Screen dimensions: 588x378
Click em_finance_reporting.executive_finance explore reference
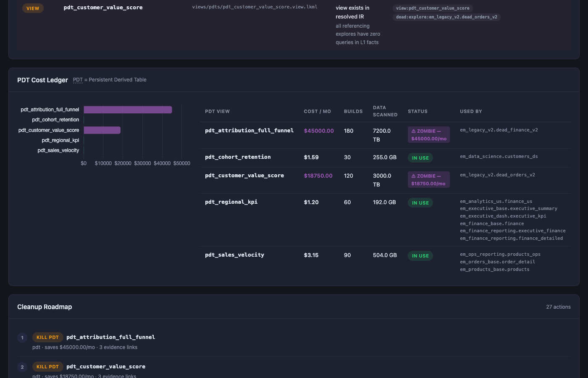(513, 231)
